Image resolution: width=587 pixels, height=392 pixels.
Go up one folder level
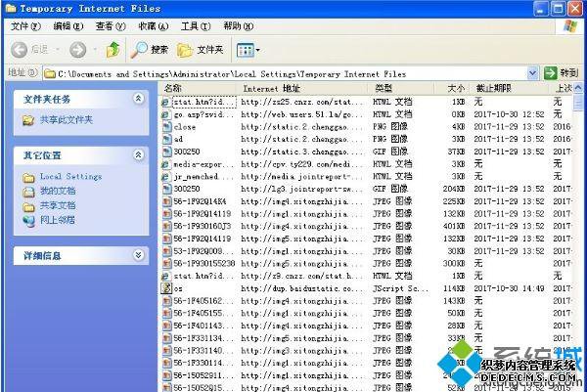(113, 50)
